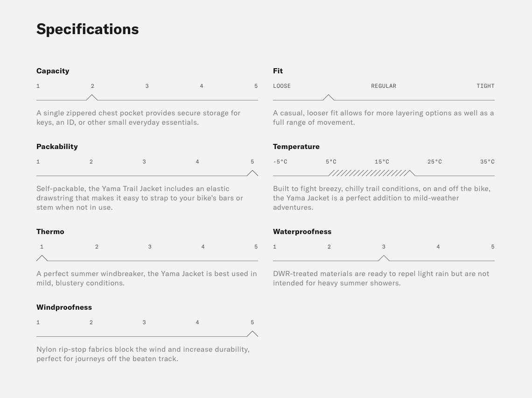Image resolution: width=532 pixels, height=398 pixels.
Task: Click the Windproofness section title
Action: pos(64,307)
